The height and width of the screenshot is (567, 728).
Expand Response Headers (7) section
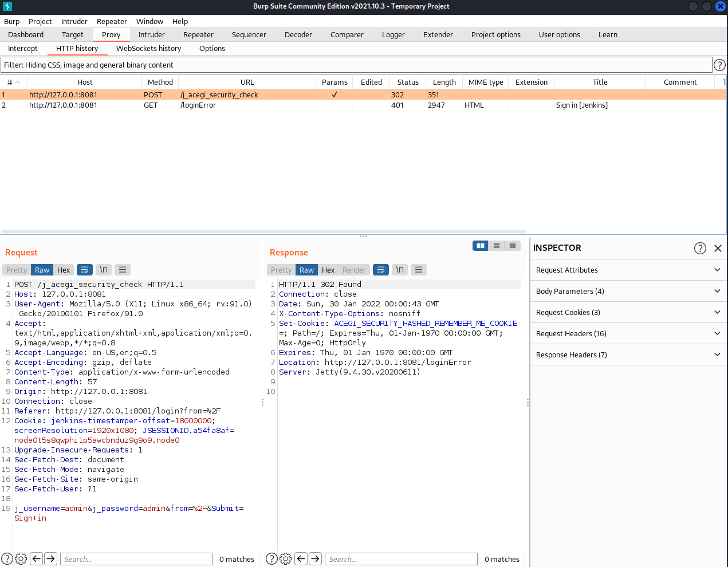tap(628, 355)
